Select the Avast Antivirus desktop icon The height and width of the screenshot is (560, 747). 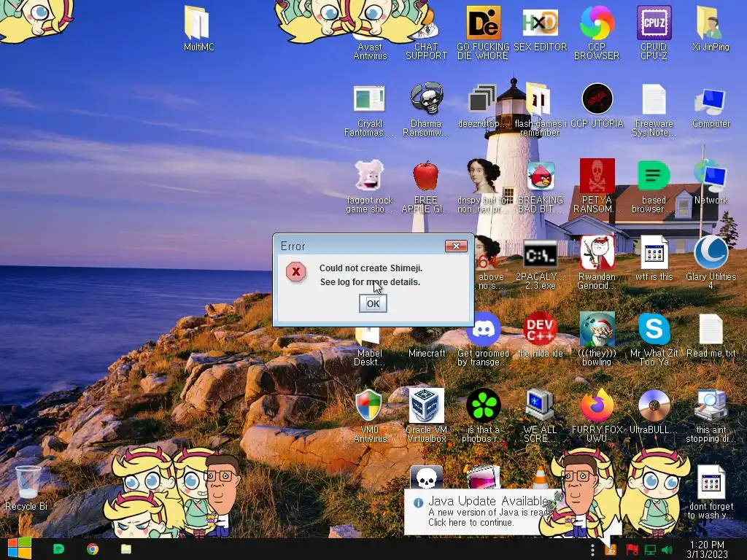(x=370, y=52)
